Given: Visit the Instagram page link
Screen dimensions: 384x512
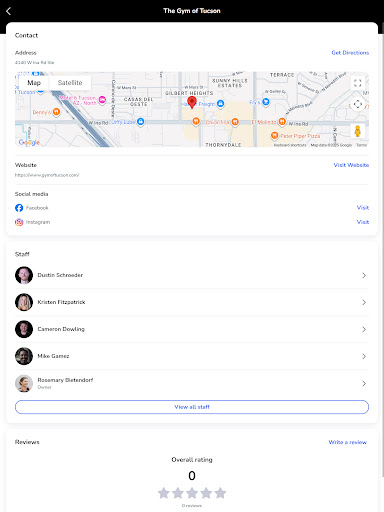Looking at the screenshot, I should 363,222.
